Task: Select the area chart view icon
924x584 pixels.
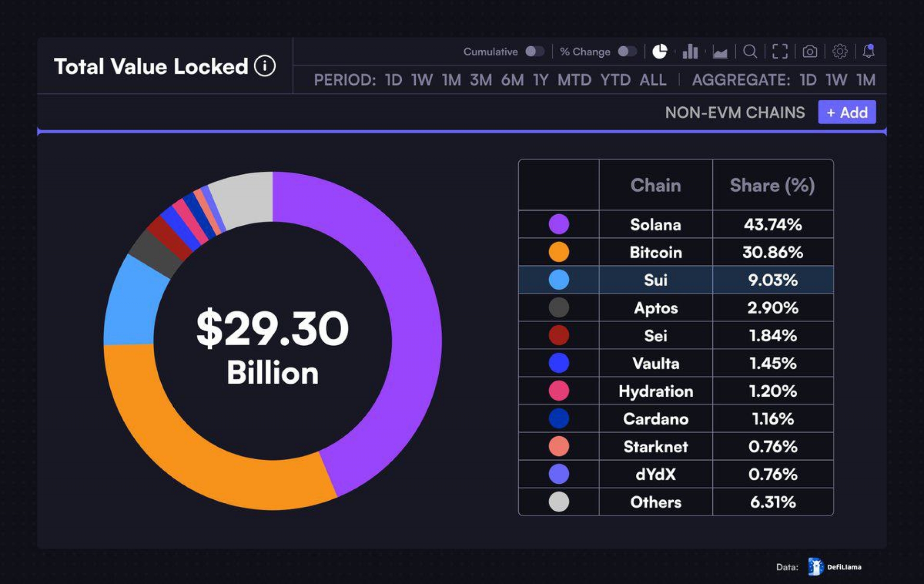Action: coord(720,52)
